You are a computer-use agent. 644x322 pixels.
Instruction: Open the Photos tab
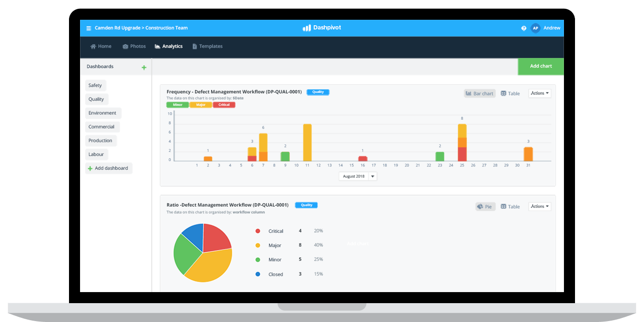pos(134,46)
